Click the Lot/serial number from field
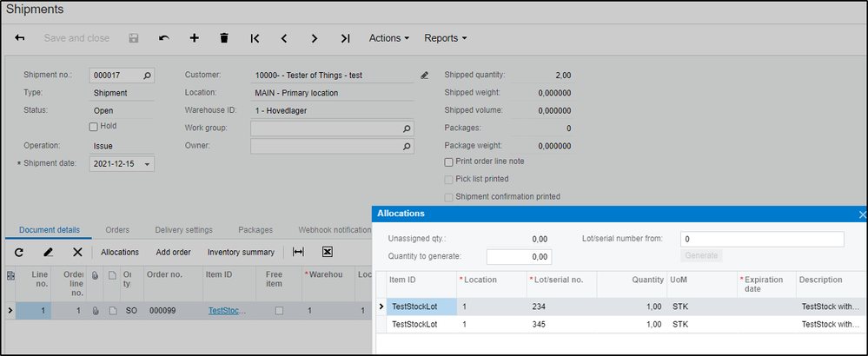Screen dimensions: 868x356 point(761,239)
